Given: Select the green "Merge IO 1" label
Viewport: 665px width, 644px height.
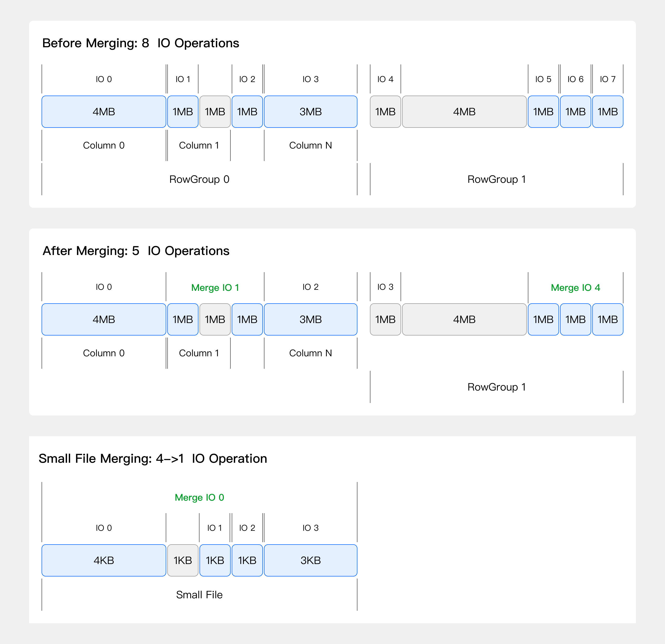Looking at the screenshot, I should 215,287.
